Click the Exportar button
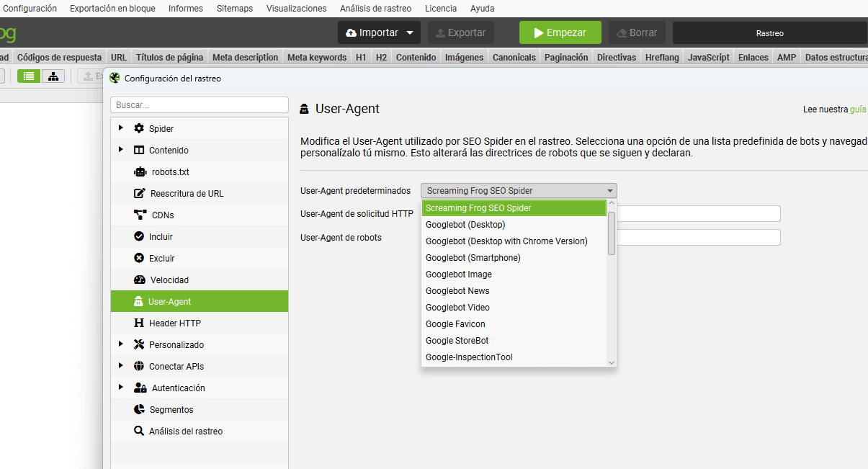Image resolution: width=868 pixels, height=469 pixels. [x=461, y=32]
